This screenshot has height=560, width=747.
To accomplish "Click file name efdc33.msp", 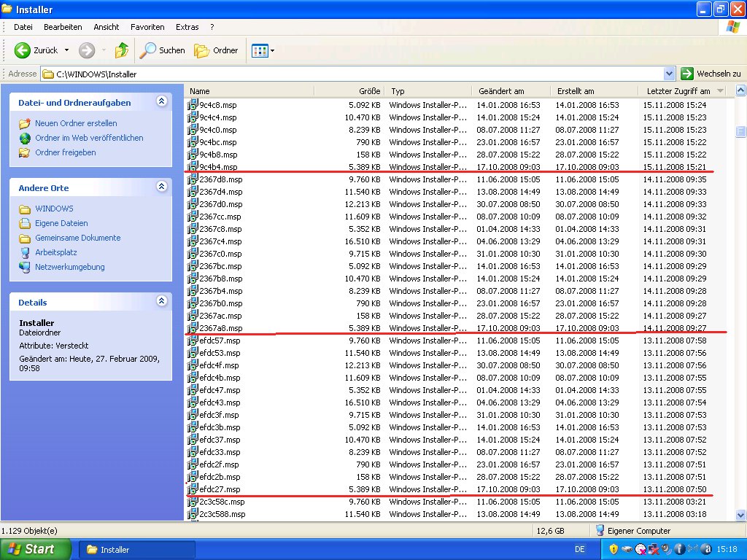I will click(220, 452).
